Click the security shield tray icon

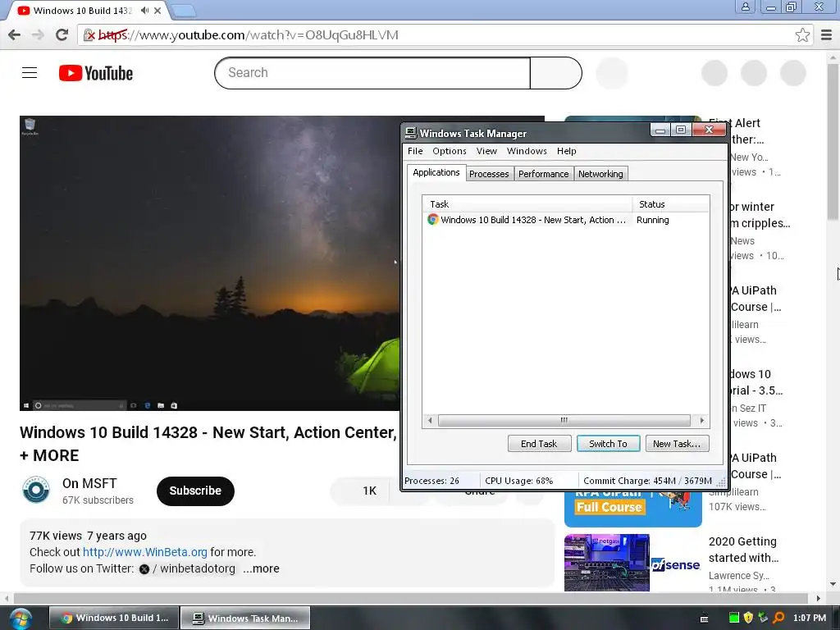tap(748, 618)
